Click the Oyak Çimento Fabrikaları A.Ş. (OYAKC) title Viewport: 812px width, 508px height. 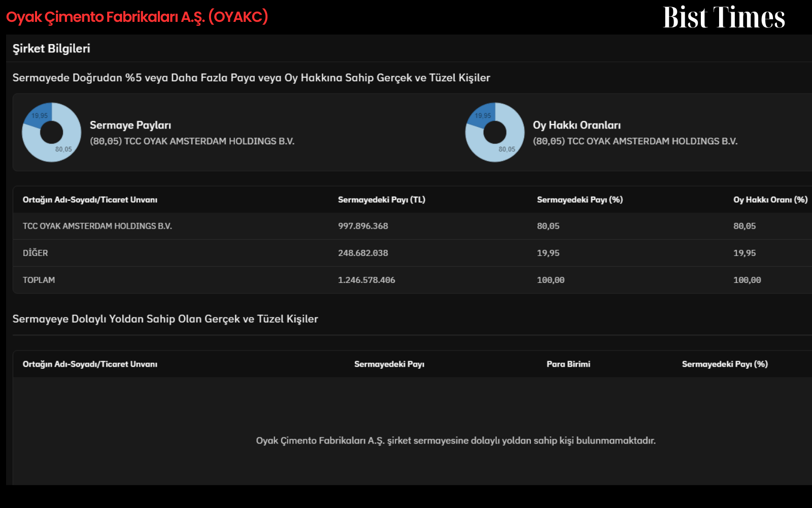click(137, 17)
